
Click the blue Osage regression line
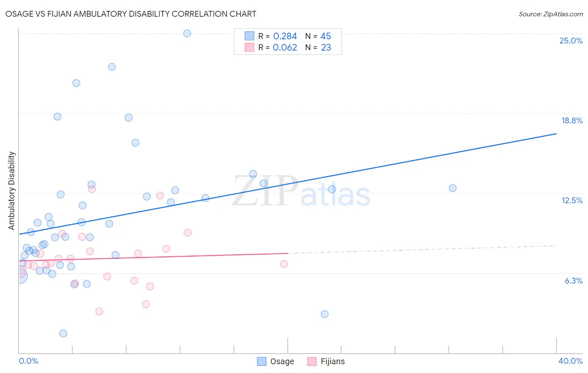tap(288, 184)
